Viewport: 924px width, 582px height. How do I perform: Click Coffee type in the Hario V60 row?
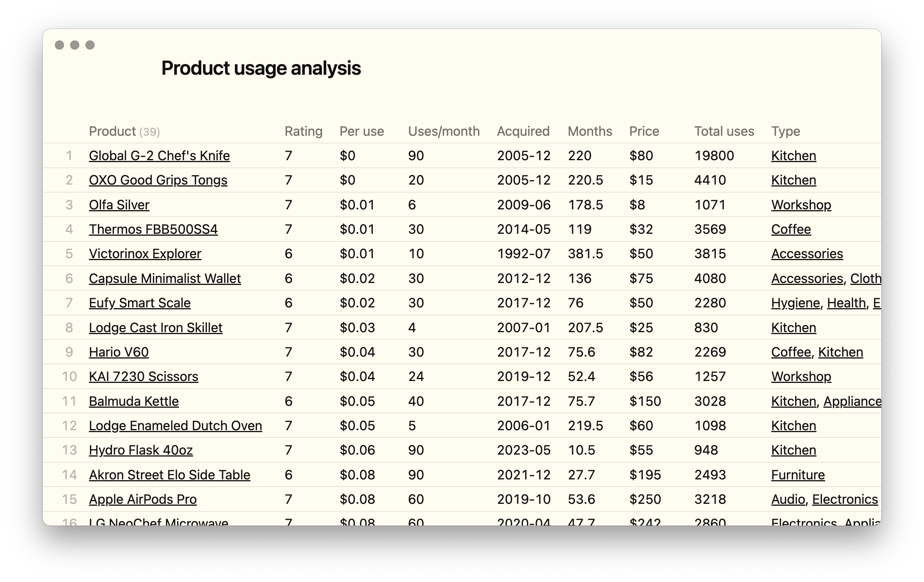pos(791,352)
